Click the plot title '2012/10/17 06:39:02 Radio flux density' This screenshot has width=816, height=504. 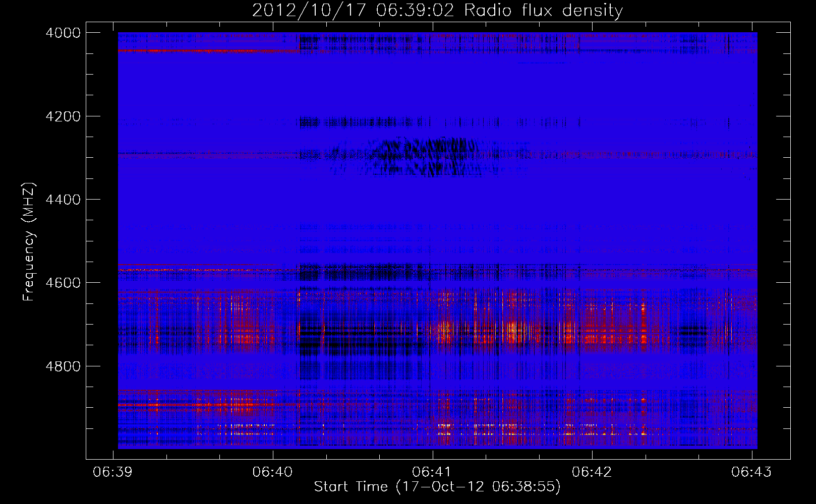(x=437, y=10)
